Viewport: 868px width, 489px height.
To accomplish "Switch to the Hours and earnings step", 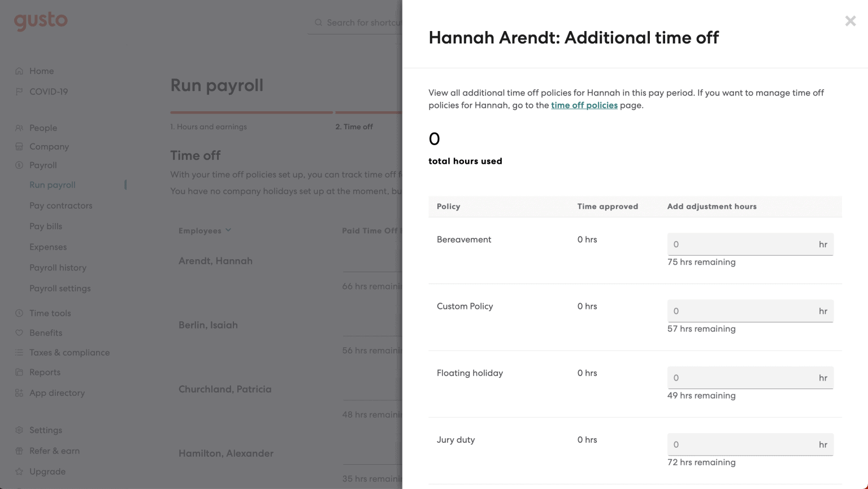I will click(209, 126).
